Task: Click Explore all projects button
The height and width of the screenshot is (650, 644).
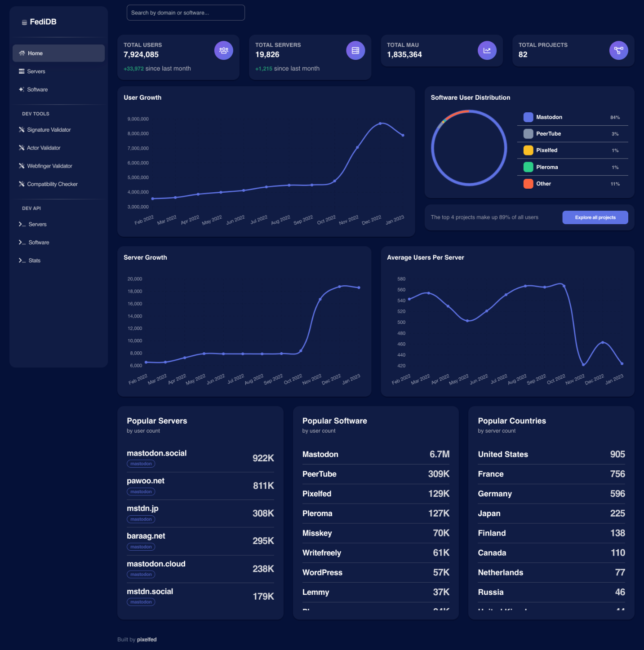Action: [595, 217]
